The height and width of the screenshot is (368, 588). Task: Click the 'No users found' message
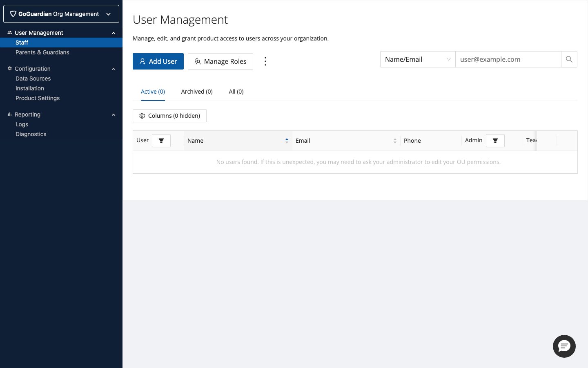click(x=358, y=162)
